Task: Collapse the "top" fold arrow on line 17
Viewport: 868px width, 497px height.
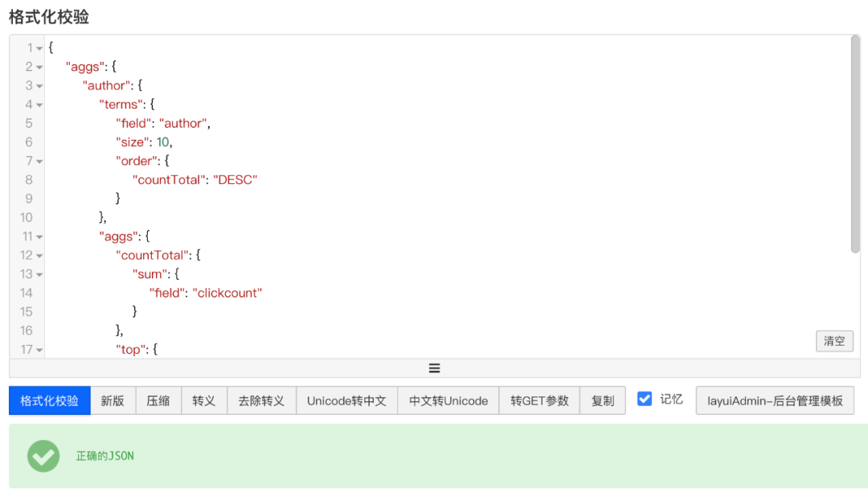Action: click(39, 350)
